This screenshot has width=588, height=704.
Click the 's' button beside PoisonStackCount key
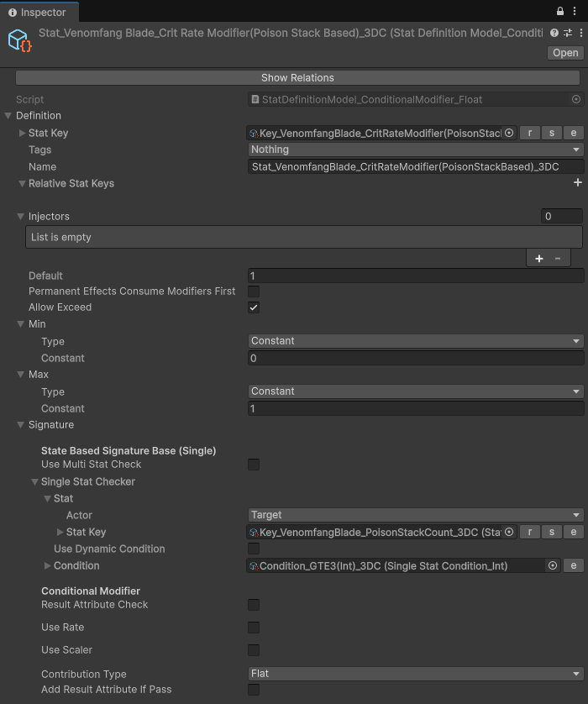[x=552, y=532]
